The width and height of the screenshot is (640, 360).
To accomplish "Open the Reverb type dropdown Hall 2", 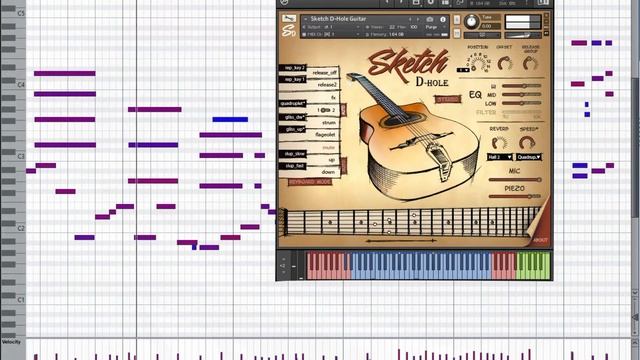I will pos(500,157).
